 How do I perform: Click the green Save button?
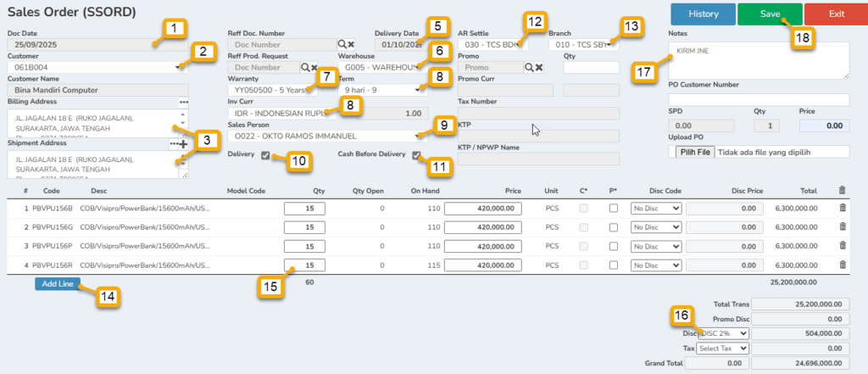pos(769,14)
